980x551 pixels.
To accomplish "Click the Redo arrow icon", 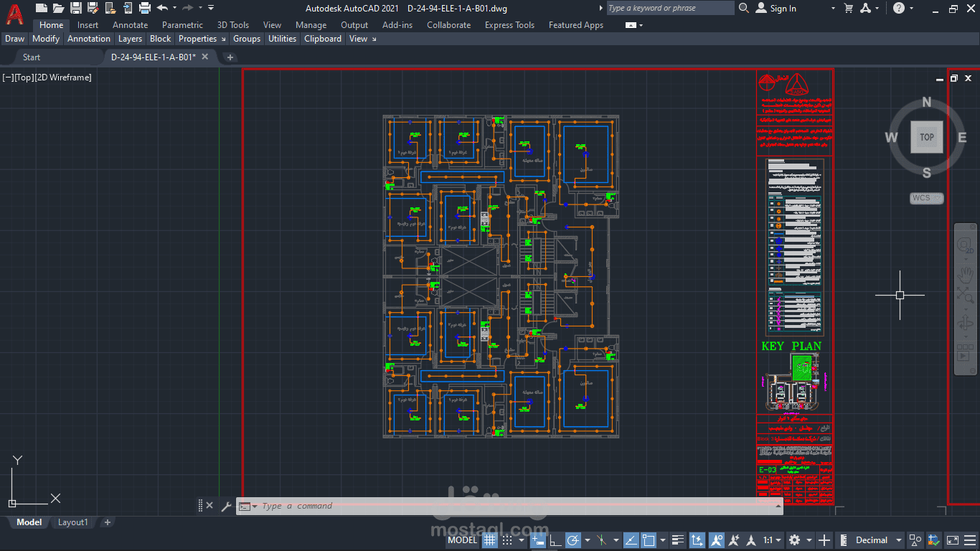I will (188, 8).
